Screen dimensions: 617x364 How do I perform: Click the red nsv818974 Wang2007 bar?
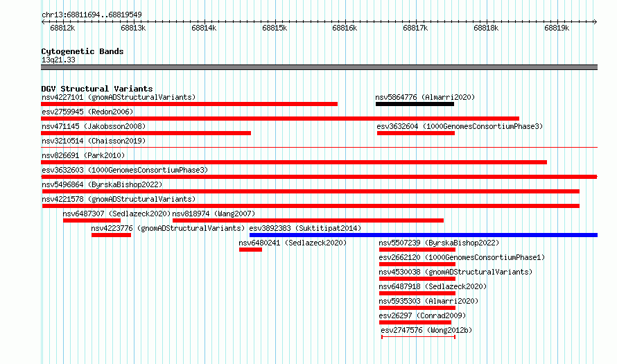click(308, 220)
